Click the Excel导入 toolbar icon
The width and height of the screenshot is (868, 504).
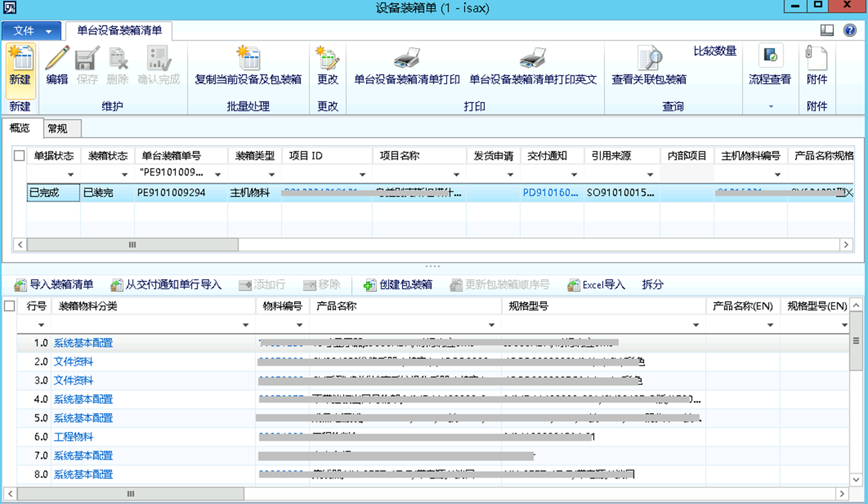point(574,285)
